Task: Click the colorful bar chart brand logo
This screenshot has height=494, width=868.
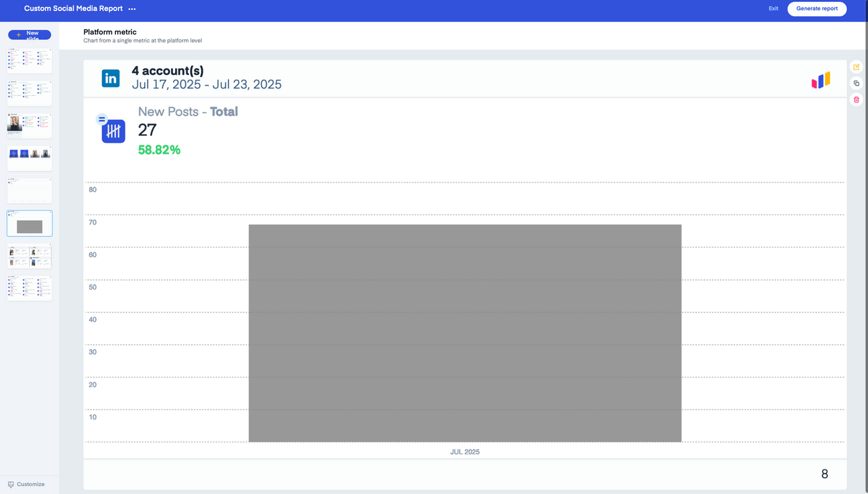Action: click(x=821, y=81)
